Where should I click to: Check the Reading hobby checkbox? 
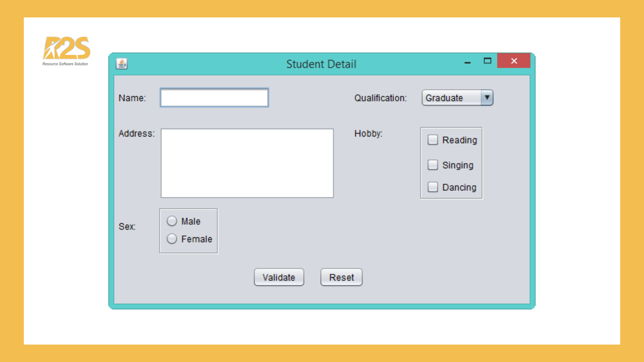(x=433, y=140)
